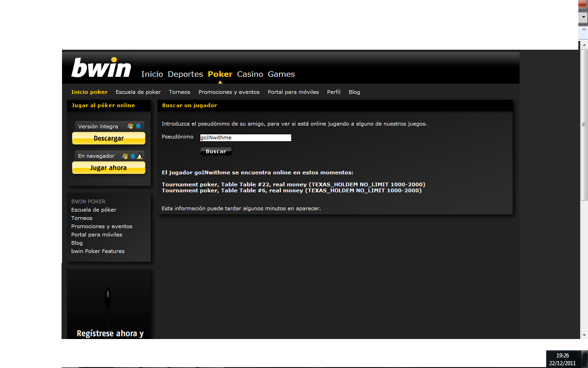The image size is (588, 368).
Task: Click the 'Buscar un jugador' panel heading
Action: tap(189, 105)
